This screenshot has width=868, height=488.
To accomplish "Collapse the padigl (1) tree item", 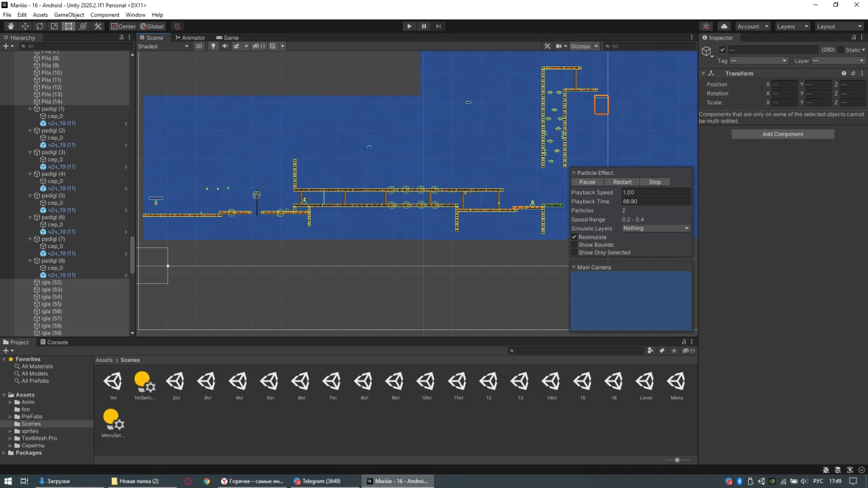I will click(x=30, y=109).
